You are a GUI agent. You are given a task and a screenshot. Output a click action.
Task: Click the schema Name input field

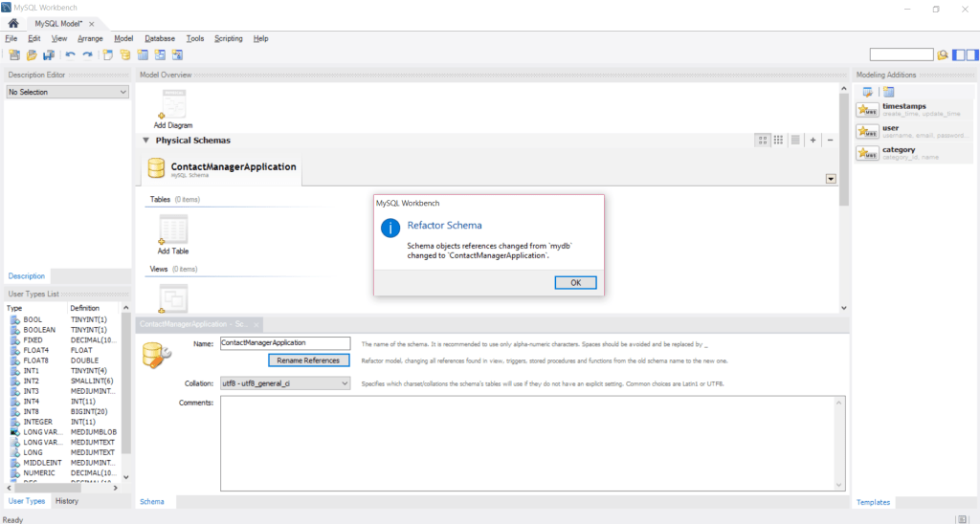point(285,343)
